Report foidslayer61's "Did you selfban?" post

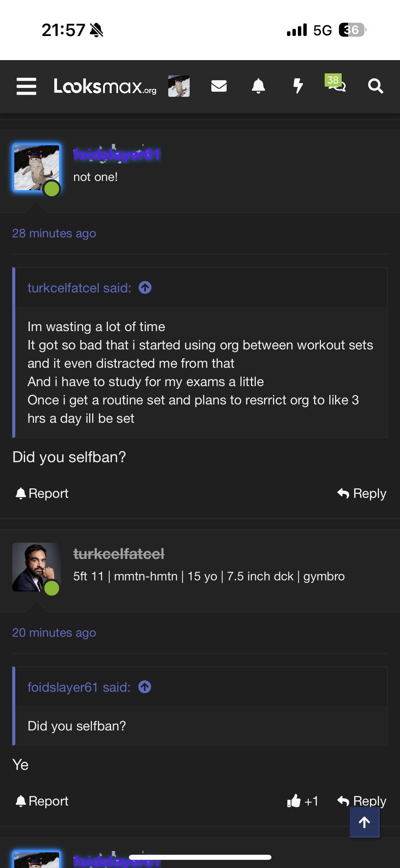pos(42,493)
